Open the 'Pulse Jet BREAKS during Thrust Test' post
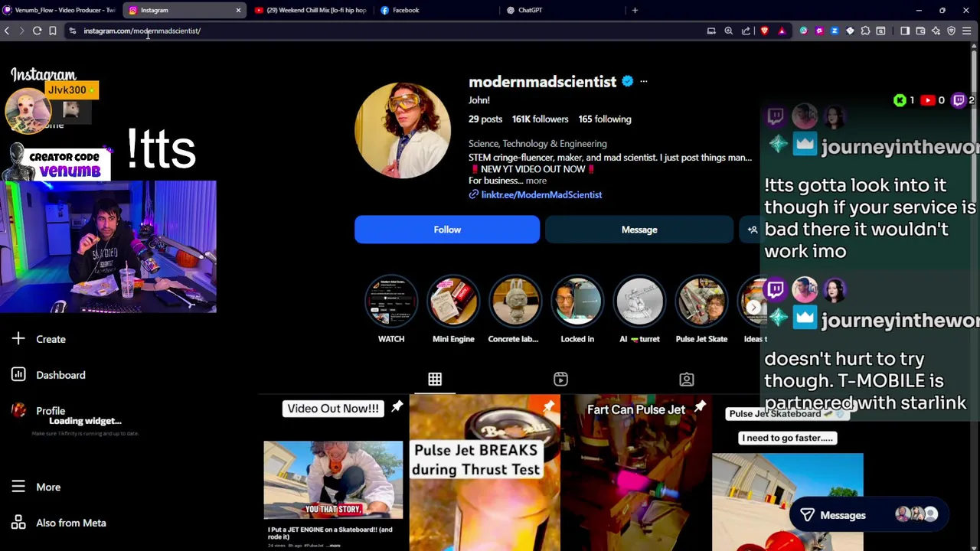 [485, 473]
